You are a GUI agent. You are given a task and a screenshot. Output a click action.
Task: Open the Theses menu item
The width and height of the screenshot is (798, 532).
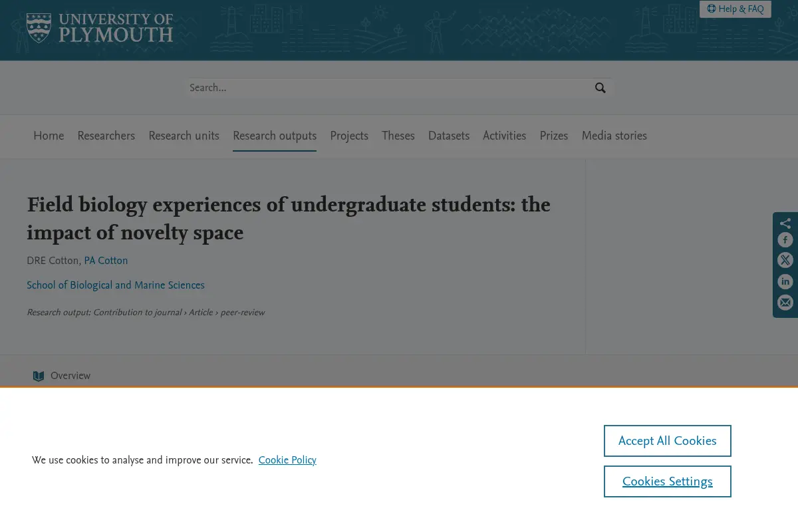tap(398, 136)
